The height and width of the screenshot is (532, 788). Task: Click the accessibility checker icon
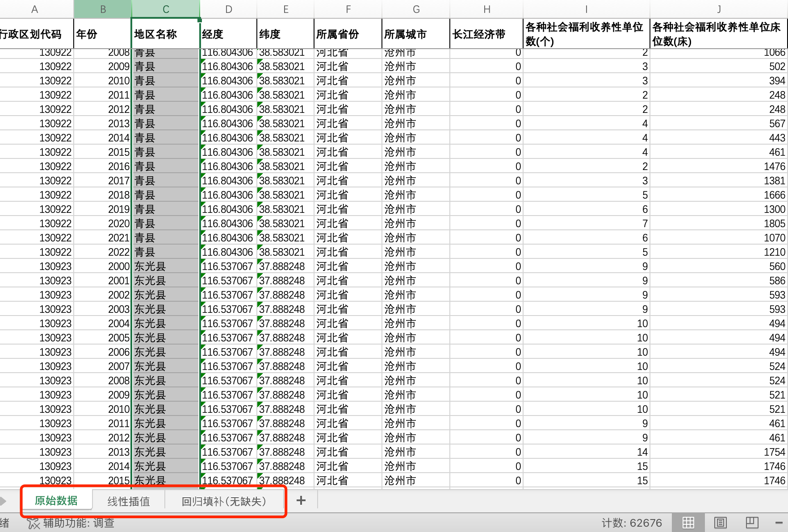34,523
